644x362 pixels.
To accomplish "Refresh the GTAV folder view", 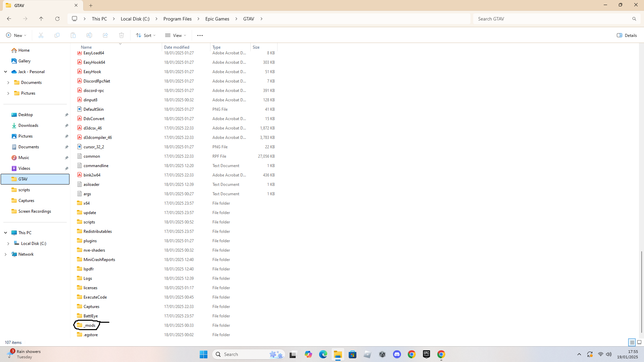I will 57,19.
